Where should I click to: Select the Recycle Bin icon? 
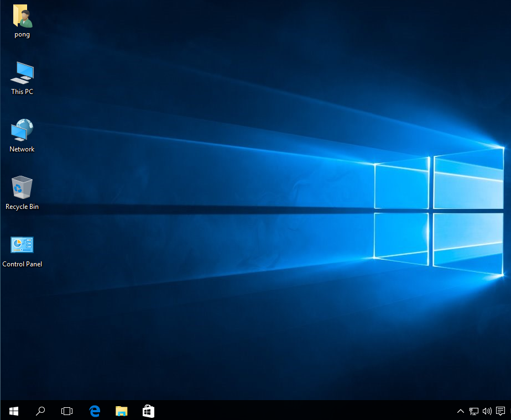point(22,187)
